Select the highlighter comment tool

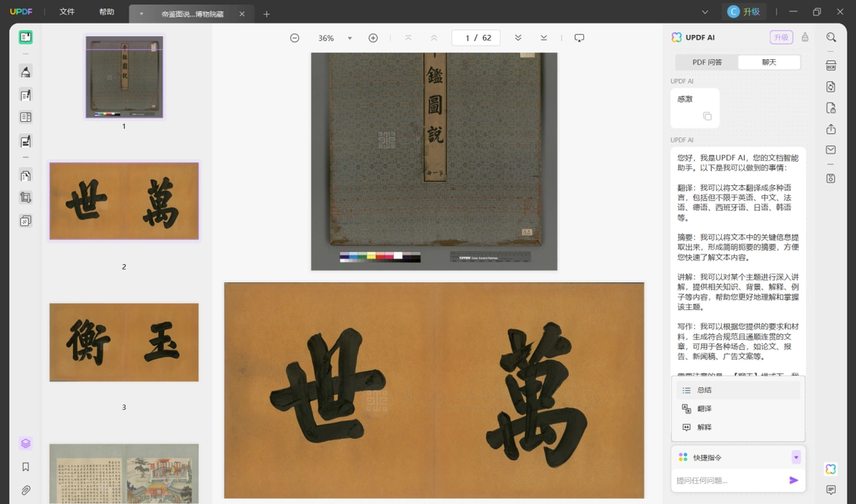26,72
